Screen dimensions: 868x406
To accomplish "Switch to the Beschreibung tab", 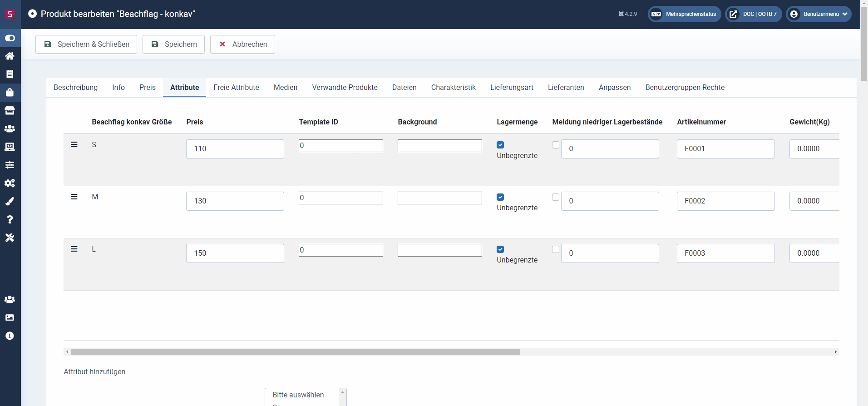I will [75, 87].
